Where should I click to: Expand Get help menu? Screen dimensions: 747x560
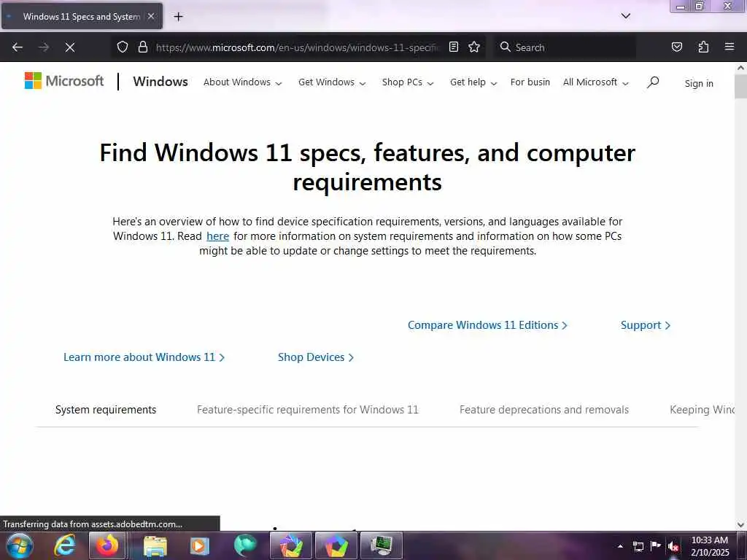473,82
